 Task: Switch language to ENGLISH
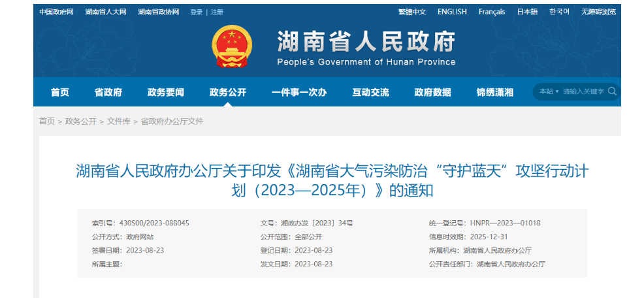pyautogui.click(x=452, y=12)
